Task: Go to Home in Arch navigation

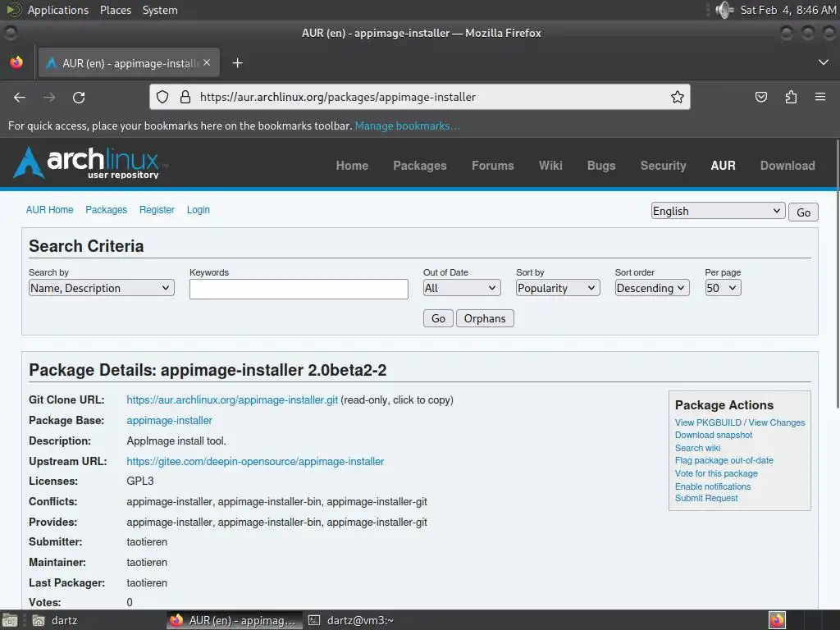Action: pos(352,166)
